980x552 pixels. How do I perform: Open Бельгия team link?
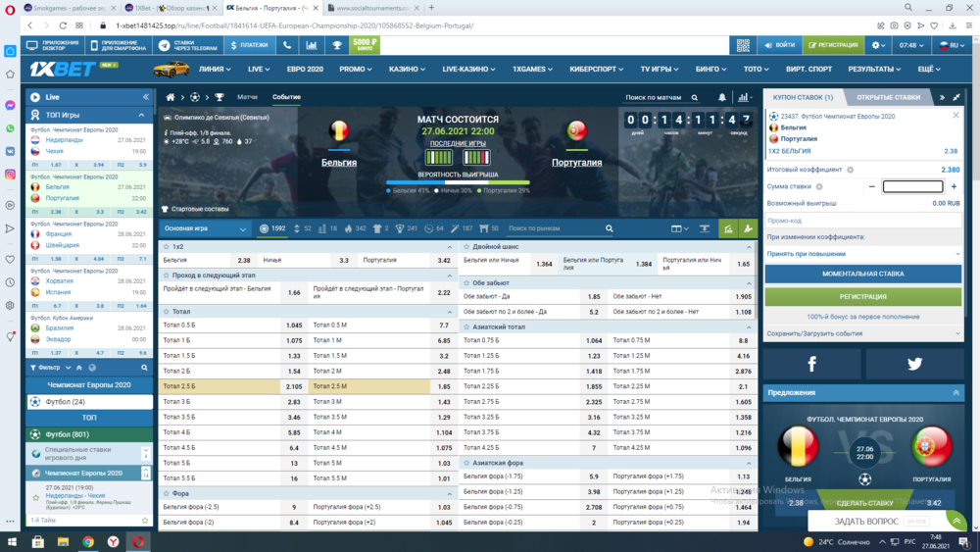tap(339, 163)
